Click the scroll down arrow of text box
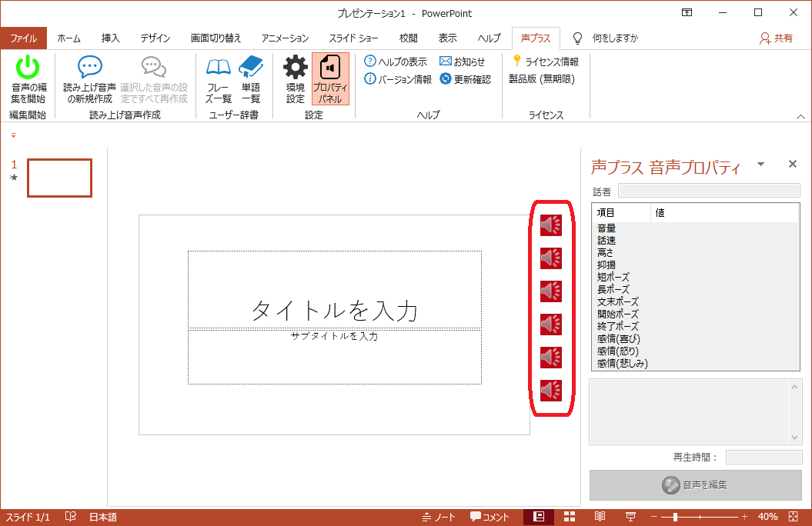Viewport: 812px width, 526px height. point(794,438)
